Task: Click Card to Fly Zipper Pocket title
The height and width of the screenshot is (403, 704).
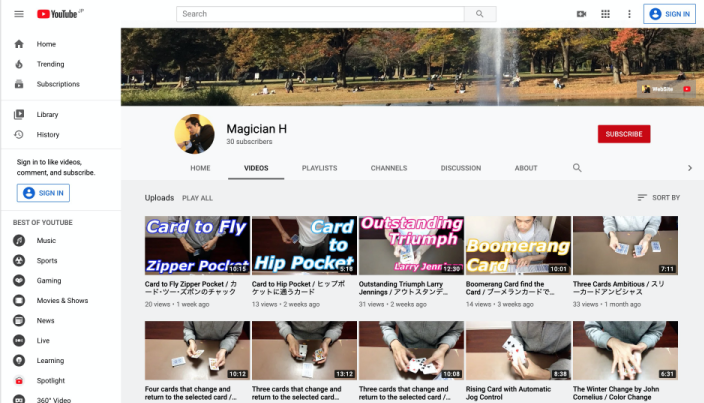Action: [x=191, y=288]
